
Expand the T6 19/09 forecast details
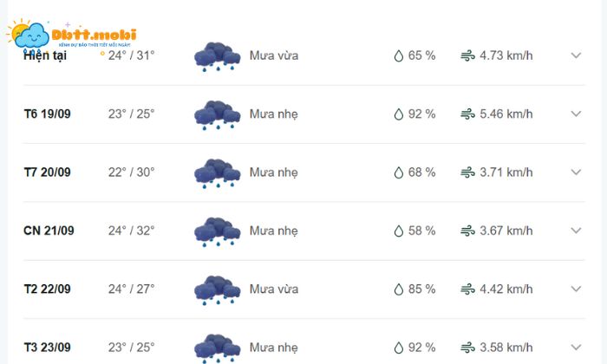[x=576, y=114]
